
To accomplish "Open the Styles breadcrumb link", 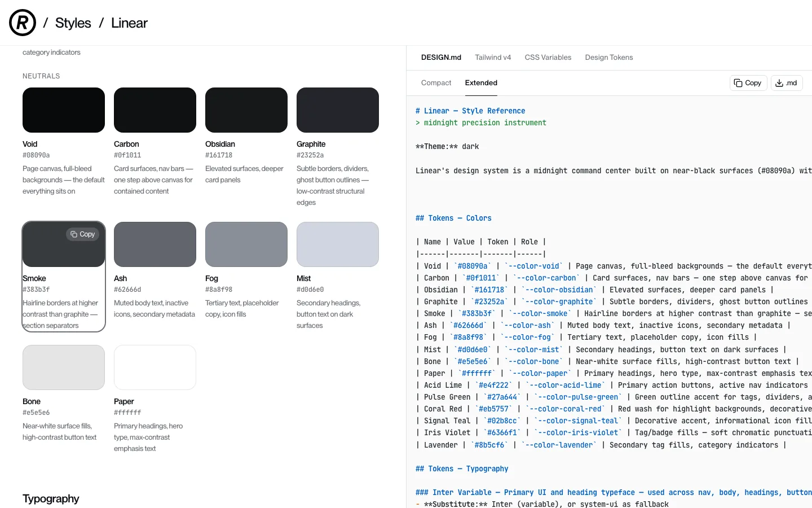I will click(x=73, y=23).
